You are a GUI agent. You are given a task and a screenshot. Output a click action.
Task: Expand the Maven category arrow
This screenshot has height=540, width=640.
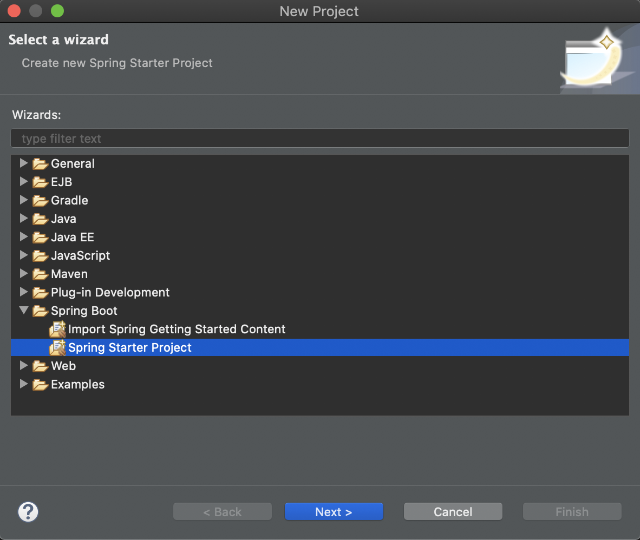coord(24,273)
